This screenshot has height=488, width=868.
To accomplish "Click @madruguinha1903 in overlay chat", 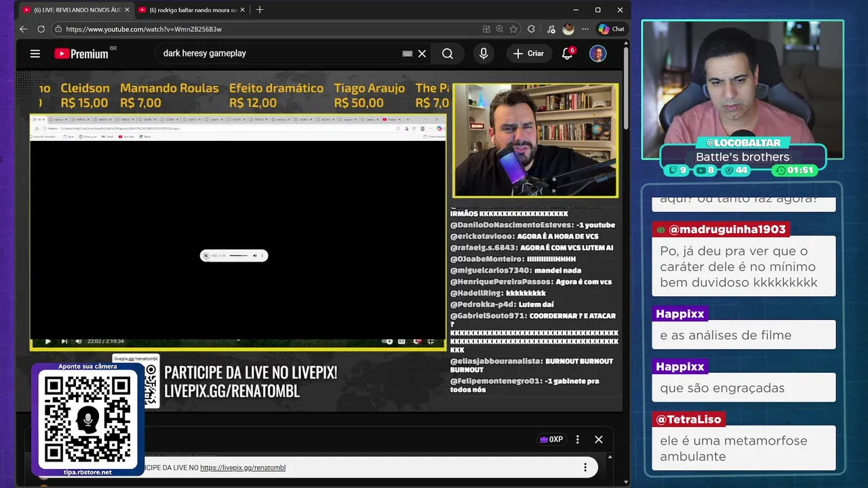I will click(720, 229).
